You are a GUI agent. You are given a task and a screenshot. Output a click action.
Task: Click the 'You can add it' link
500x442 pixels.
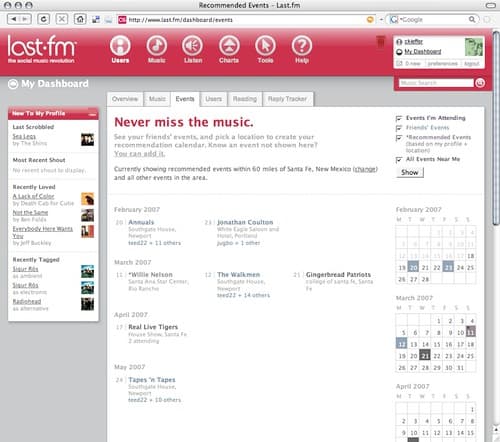[x=139, y=154]
